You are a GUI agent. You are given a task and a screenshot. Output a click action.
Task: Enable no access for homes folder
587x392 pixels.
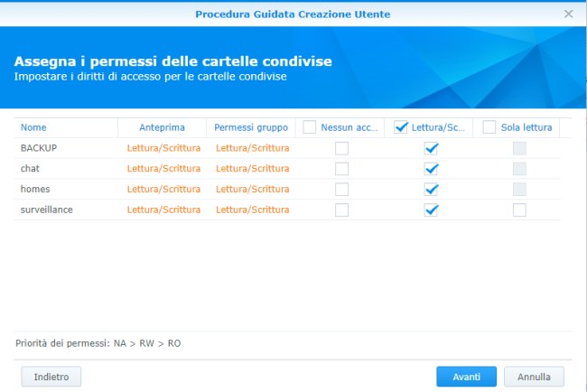tap(341, 190)
